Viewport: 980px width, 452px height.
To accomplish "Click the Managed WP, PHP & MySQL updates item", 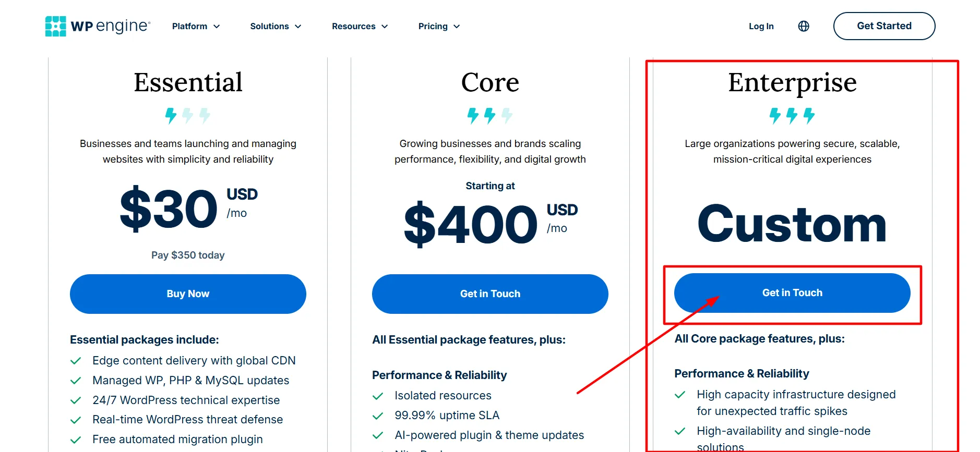I will [190, 381].
